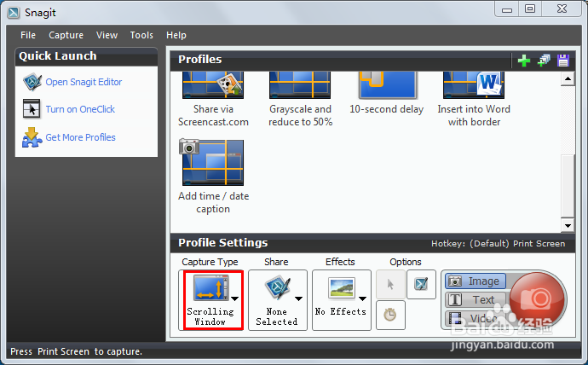Click the Hotkey: (Default) Print Screen text
588x365 pixels.
pyautogui.click(x=498, y=244)
